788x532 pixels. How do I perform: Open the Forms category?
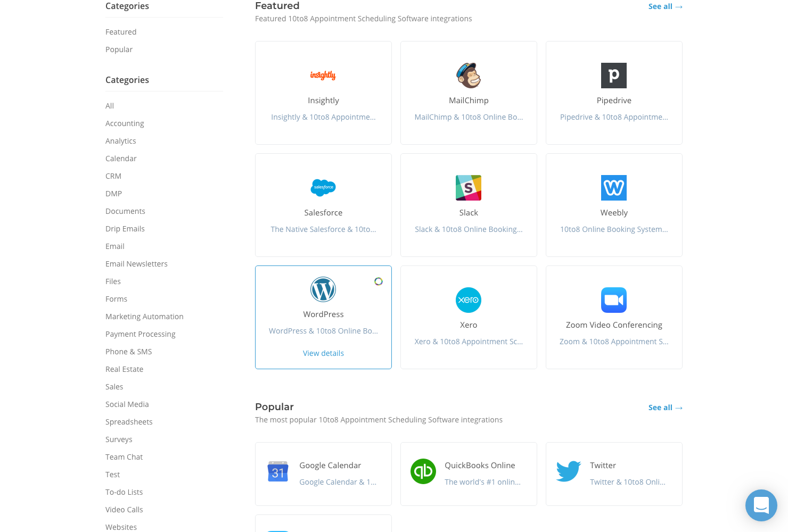click(116, 299)
